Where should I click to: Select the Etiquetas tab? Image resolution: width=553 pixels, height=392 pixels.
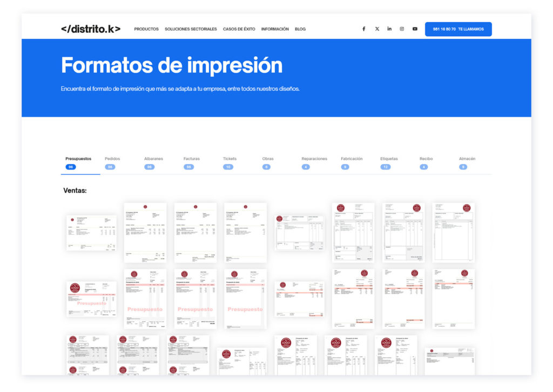[x=389, y=163]
